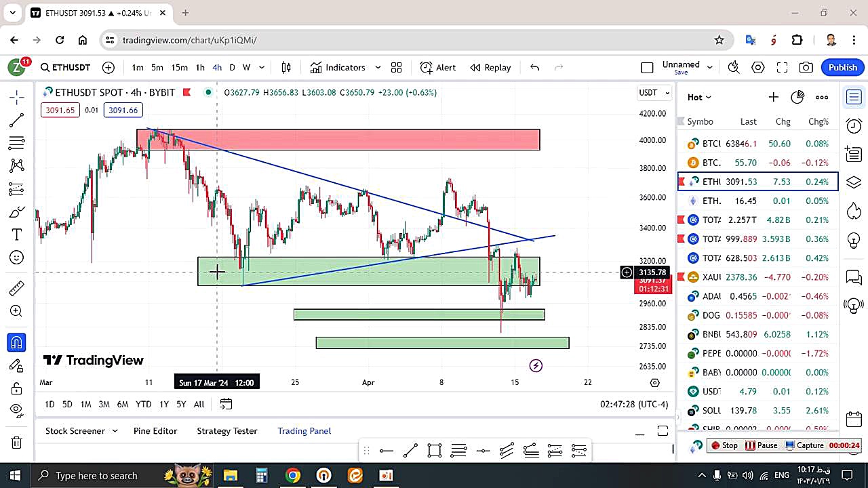Undo the last chart action
868x488 pixels.
(534, 67)
